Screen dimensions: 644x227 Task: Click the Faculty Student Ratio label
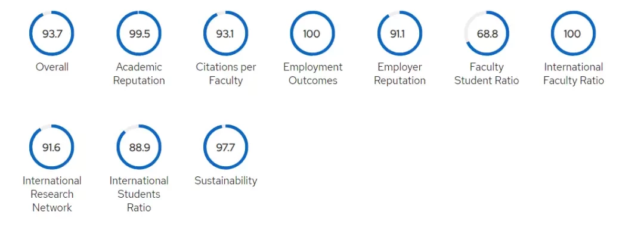[x=487, y=73]
